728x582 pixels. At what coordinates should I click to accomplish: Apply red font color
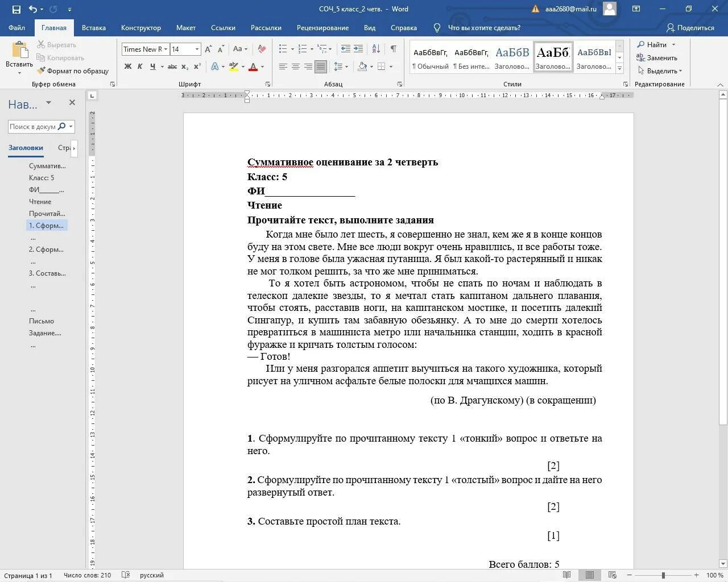[x=253, y=66]
